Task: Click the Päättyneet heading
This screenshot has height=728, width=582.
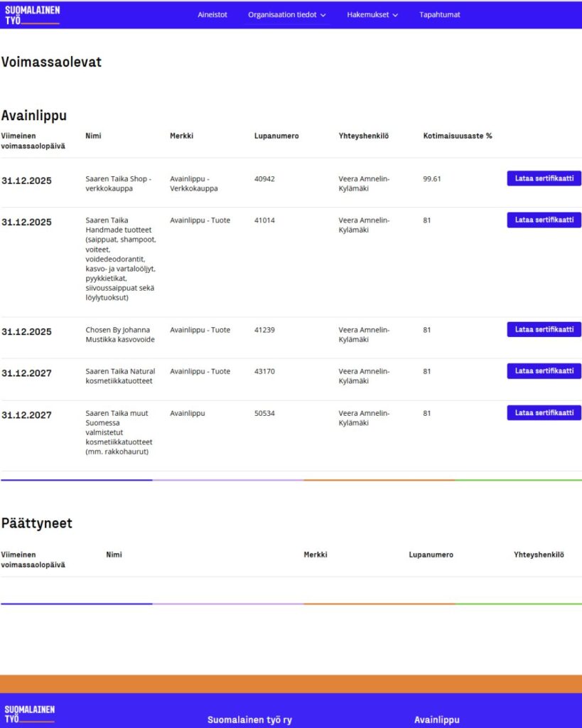Action: 37,523
